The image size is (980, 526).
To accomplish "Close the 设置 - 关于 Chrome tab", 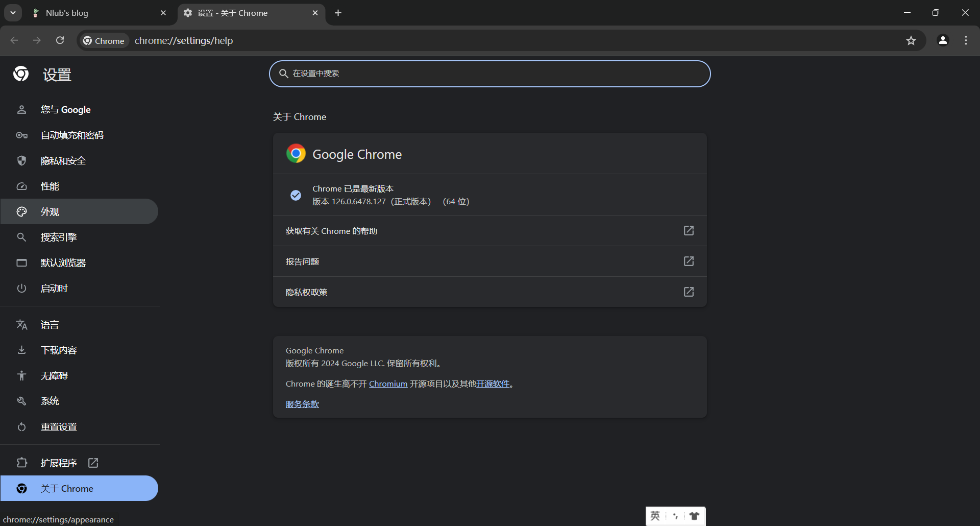I will pyautogui.click(x=315, y=13).
